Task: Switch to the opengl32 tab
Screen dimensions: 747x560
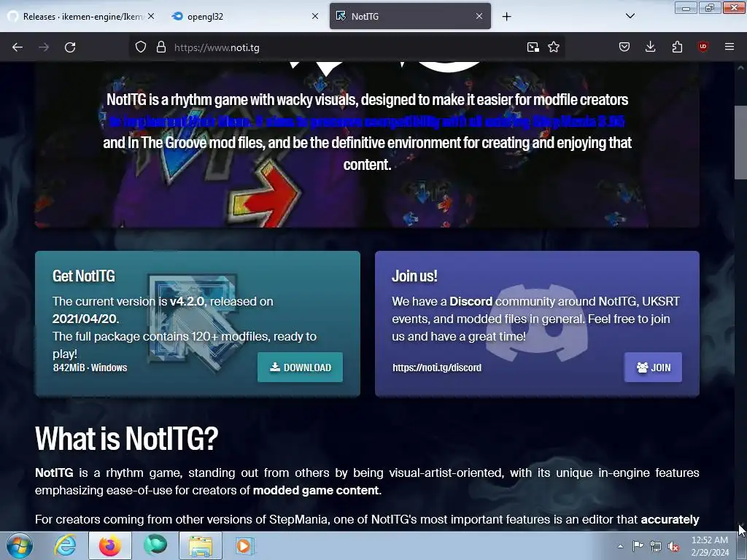Action: [244, 16]
